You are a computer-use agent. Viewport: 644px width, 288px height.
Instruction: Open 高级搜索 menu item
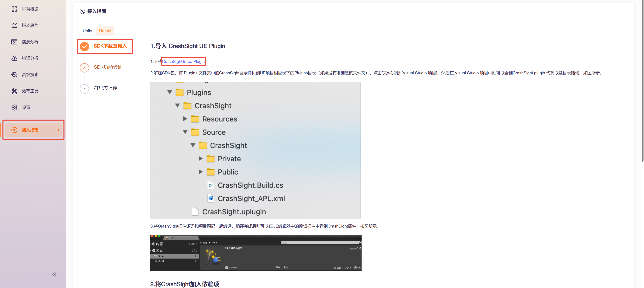pos(30,75)
